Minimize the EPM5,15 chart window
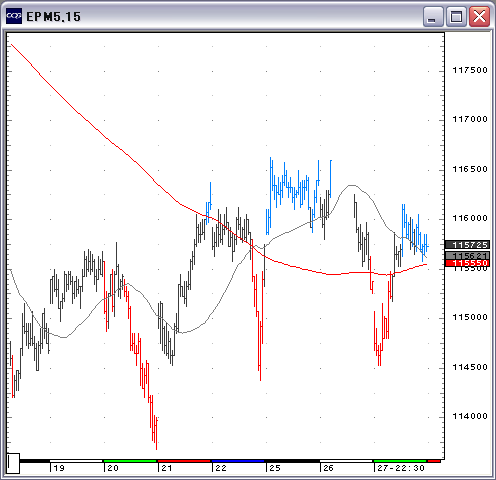Screen dimensions: 496x480 point(433,16)
